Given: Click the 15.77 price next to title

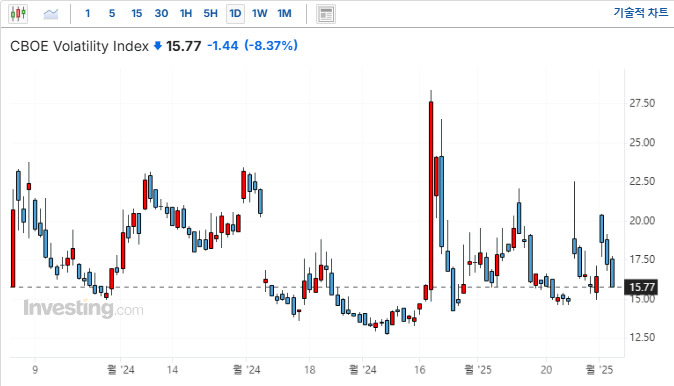Looking at the screenshot, I should [x=184, y=46].
